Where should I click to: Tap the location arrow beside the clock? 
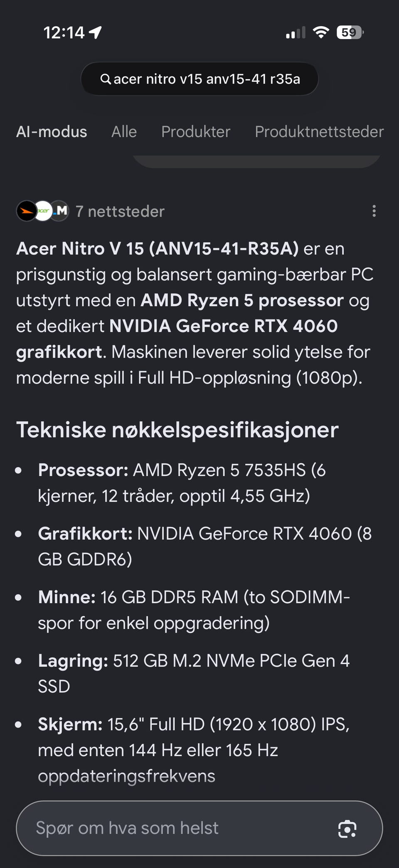(96, 32)
